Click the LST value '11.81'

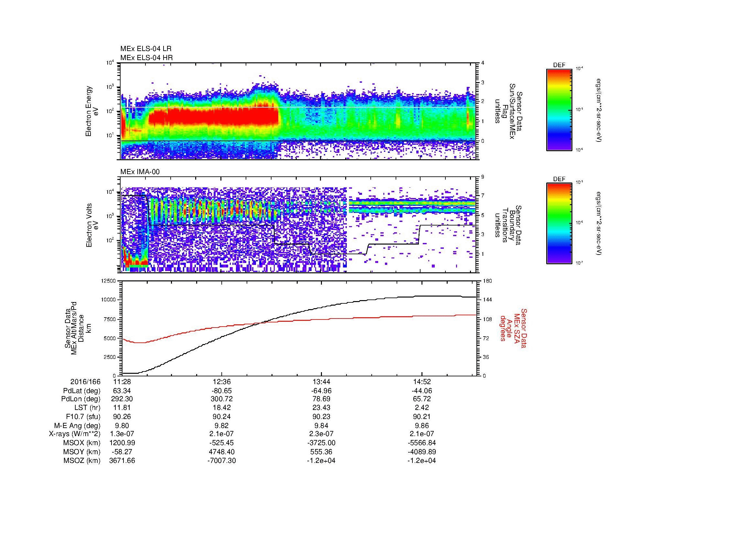tap(122, 408)
